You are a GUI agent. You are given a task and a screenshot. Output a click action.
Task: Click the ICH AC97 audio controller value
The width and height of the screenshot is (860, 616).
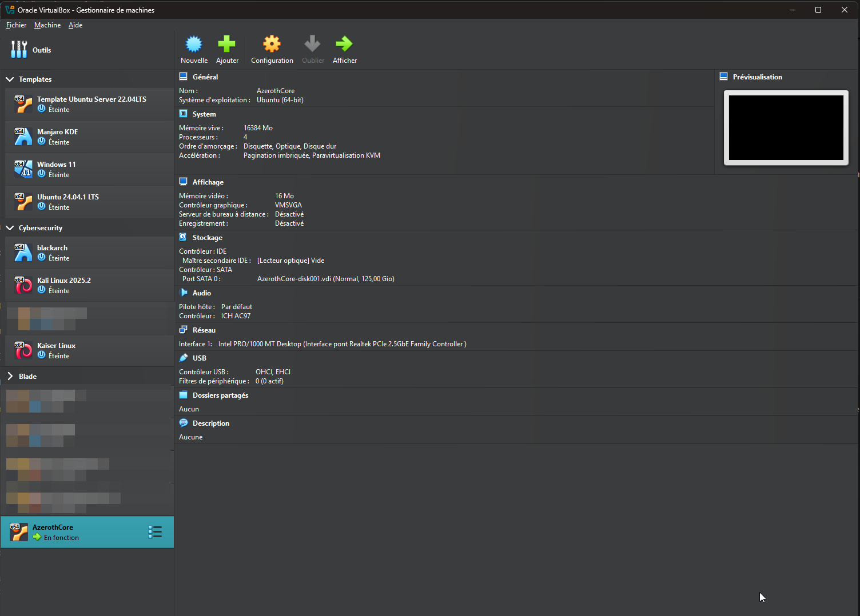tap(236, 316)
